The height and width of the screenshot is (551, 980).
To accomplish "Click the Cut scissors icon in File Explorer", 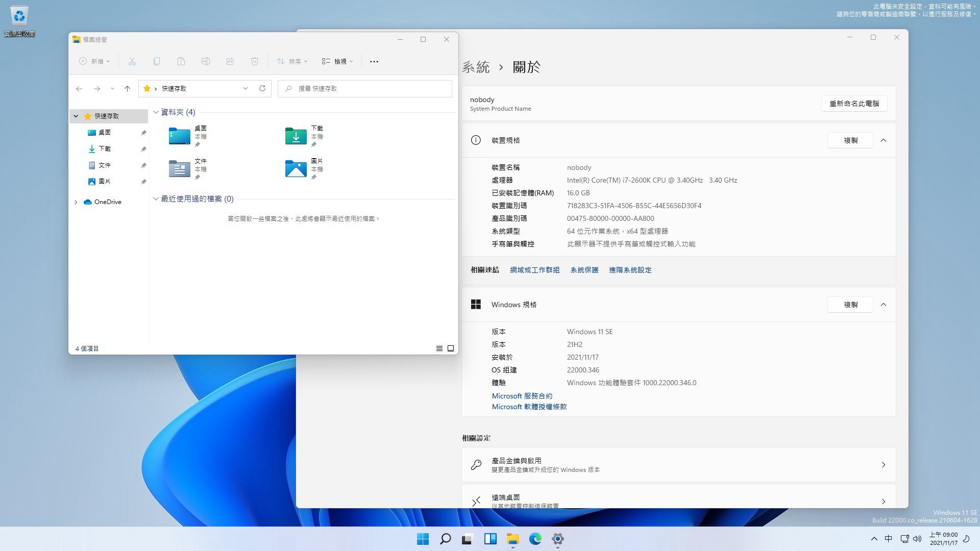I will pos(132,61).
